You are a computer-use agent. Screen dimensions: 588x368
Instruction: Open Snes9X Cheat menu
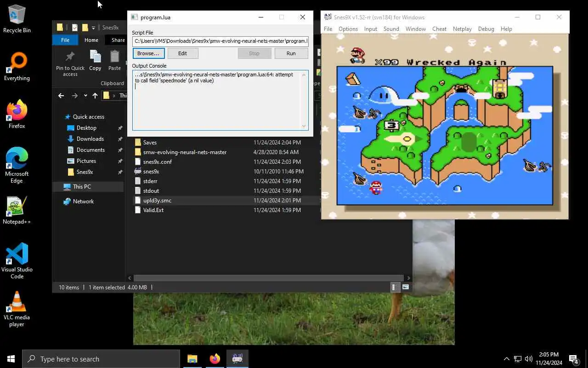click(439, 29)
